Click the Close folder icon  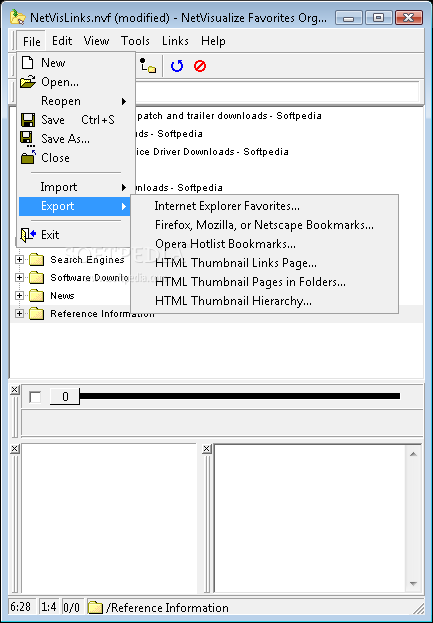tap(28, 158)
